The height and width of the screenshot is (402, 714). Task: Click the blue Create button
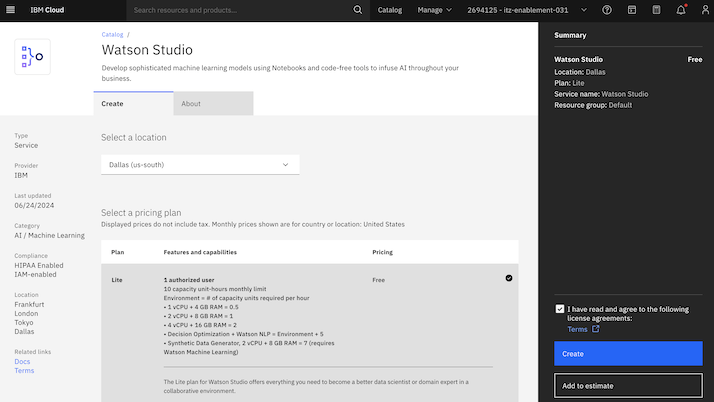pyautogui.click(x=628, y=354)
